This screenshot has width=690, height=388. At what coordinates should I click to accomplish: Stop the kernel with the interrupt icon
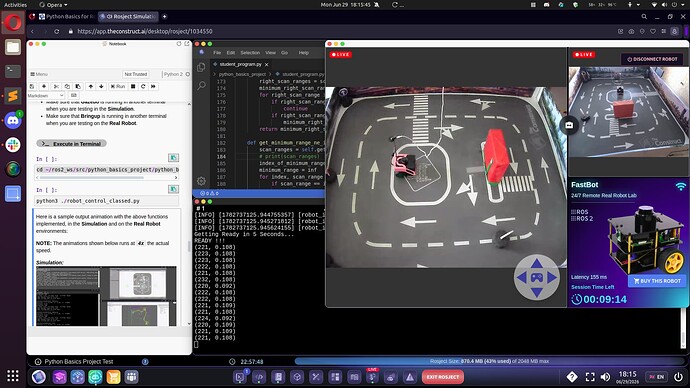click(133, 87)
